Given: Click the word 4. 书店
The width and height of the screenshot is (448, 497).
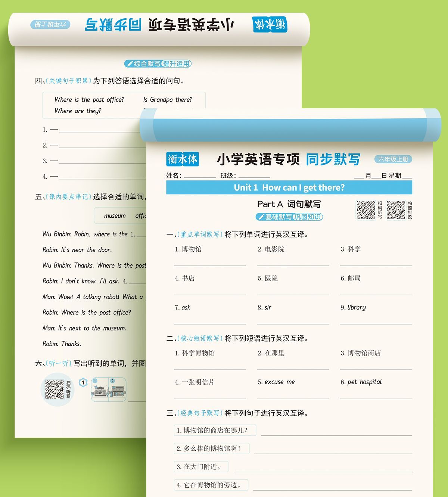Looking at the screenshot, I should click(184, 278).
